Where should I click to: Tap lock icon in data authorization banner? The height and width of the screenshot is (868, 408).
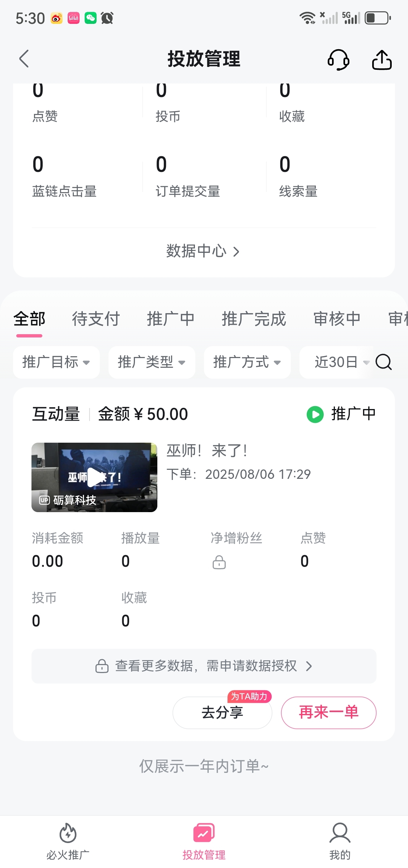coord(102,666)
